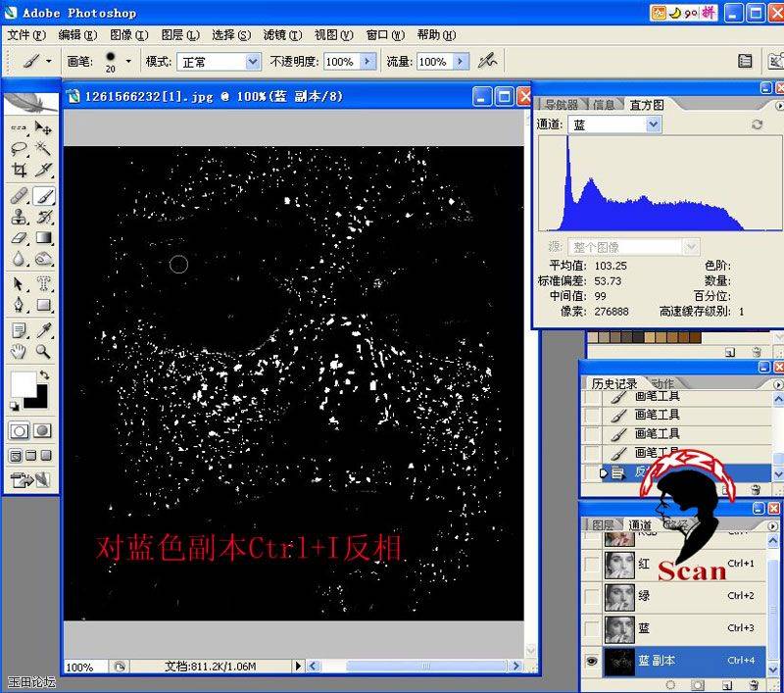
Task: Select the Blur tool
Action: pyautogui.click(x=19, y=259)
